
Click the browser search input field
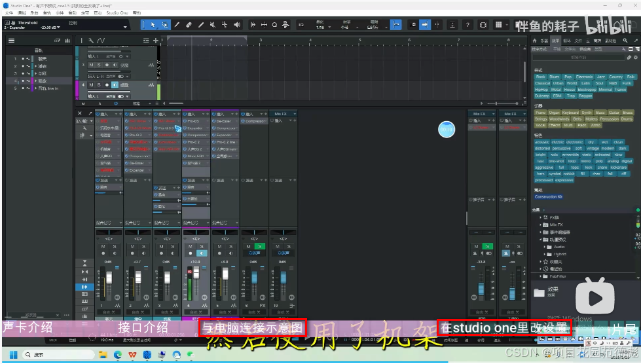pyautogui.click(x=578, y=58)
